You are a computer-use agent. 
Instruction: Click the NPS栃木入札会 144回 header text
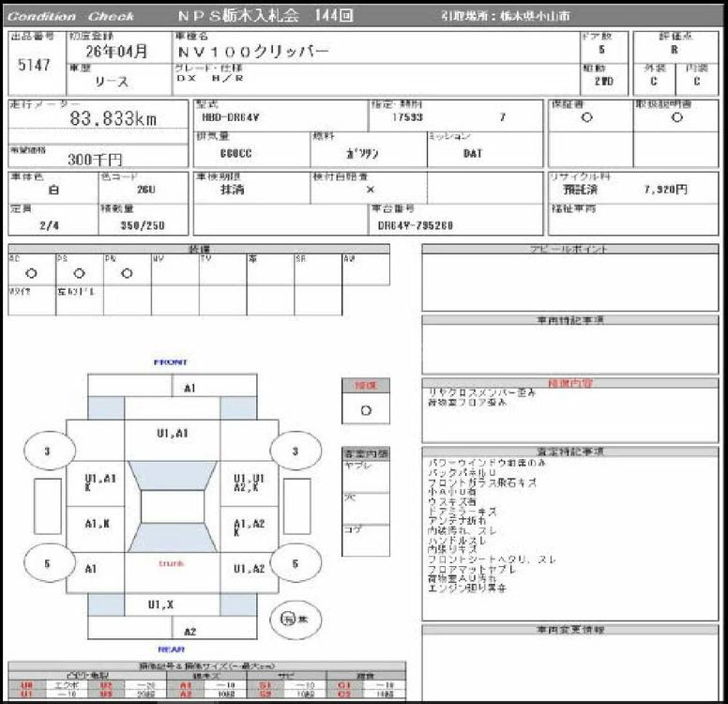coord(251,16)
